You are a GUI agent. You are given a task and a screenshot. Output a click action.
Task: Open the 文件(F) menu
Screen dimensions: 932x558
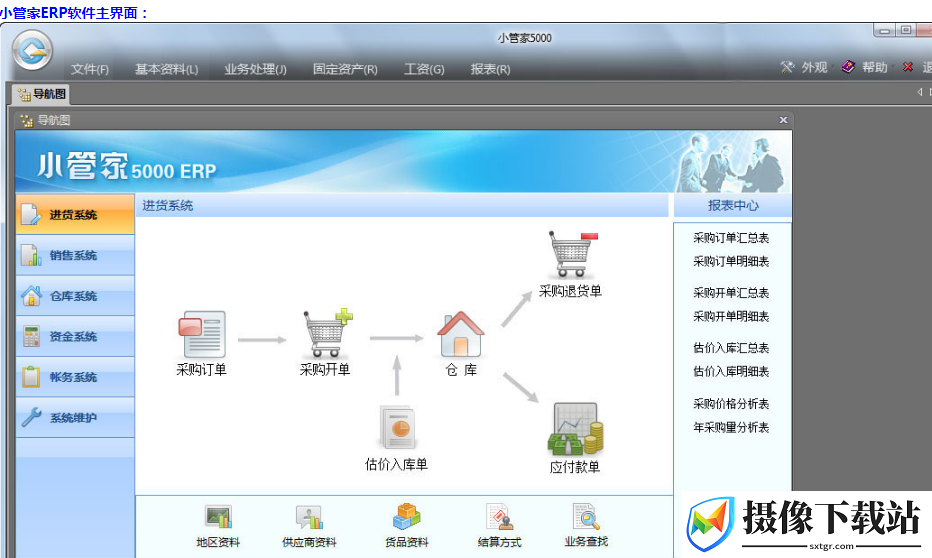(x=90, y=70)
